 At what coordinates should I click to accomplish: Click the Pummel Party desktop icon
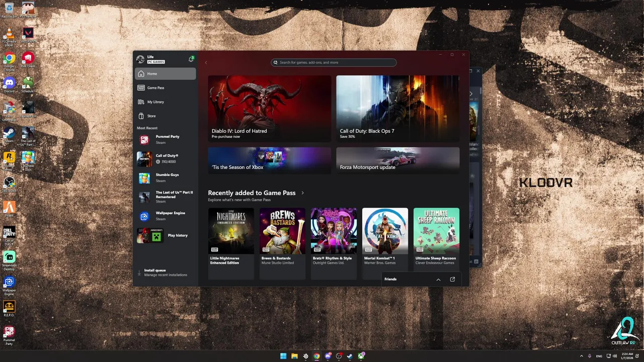9,335
